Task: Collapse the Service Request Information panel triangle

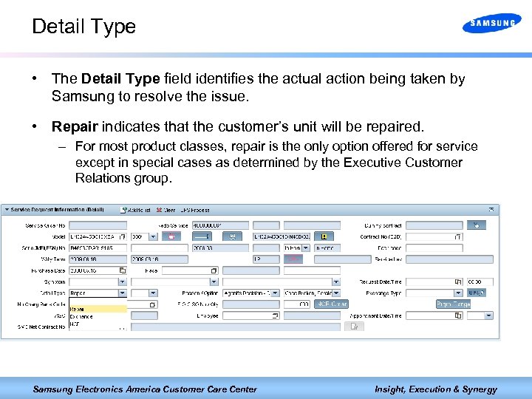Action: 7,210
